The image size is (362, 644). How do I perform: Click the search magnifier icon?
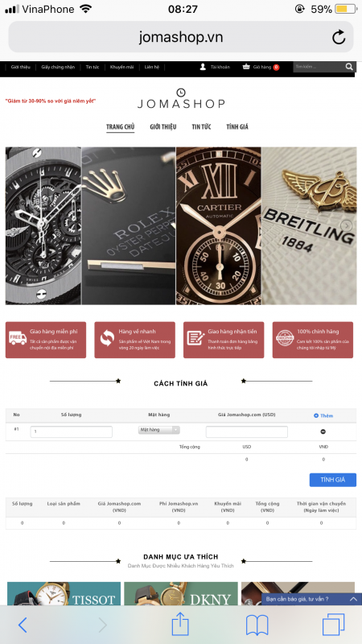point(349,67)
